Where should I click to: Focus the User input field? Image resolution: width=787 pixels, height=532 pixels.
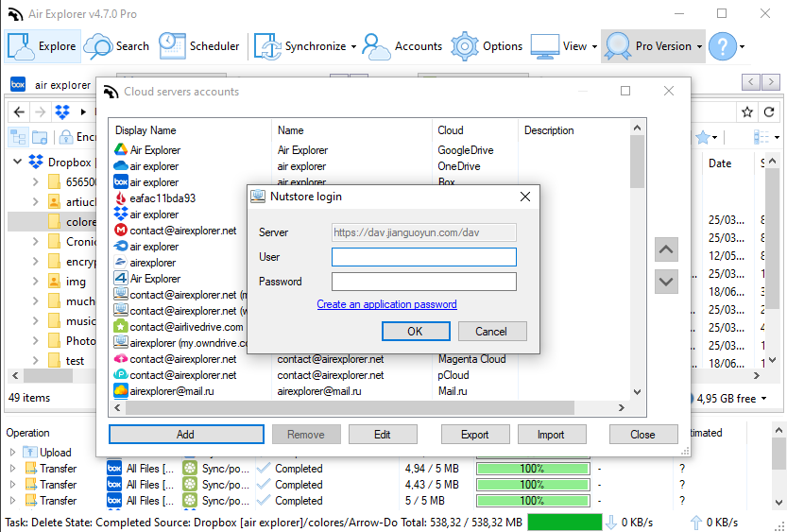[x=424, y=257]
